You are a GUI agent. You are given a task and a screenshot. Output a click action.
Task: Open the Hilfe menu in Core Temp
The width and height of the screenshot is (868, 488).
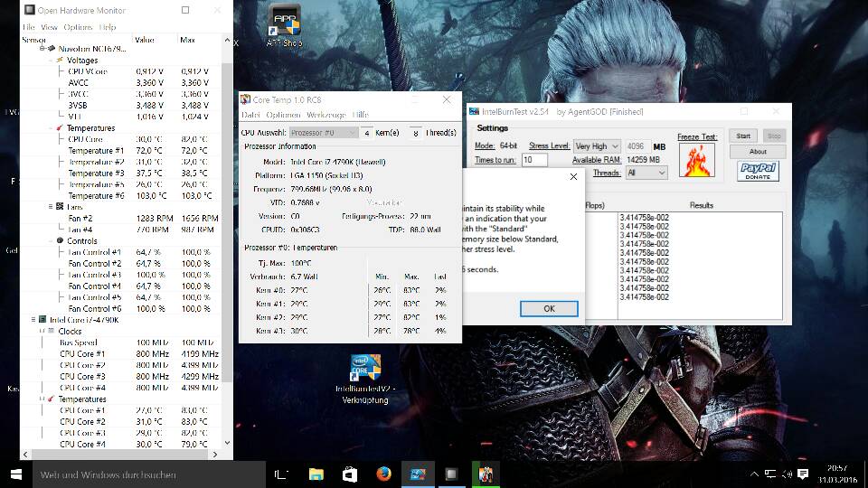(x=361, y=115)
